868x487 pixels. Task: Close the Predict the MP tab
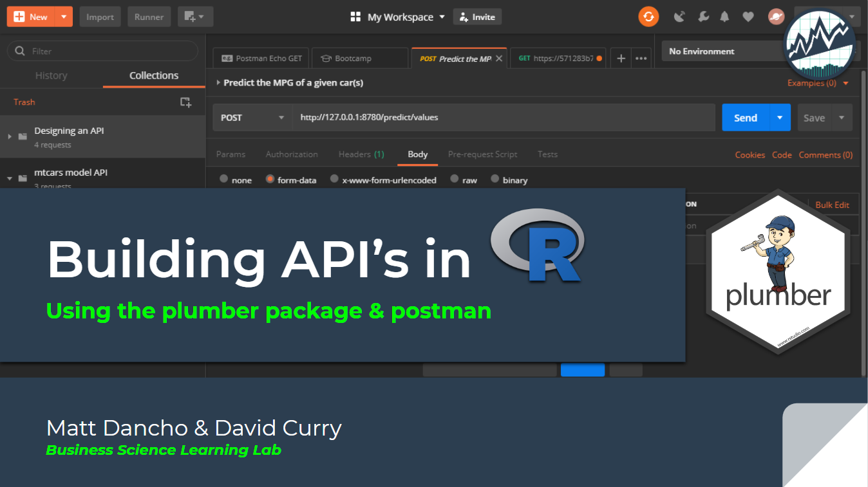point(499,58)
